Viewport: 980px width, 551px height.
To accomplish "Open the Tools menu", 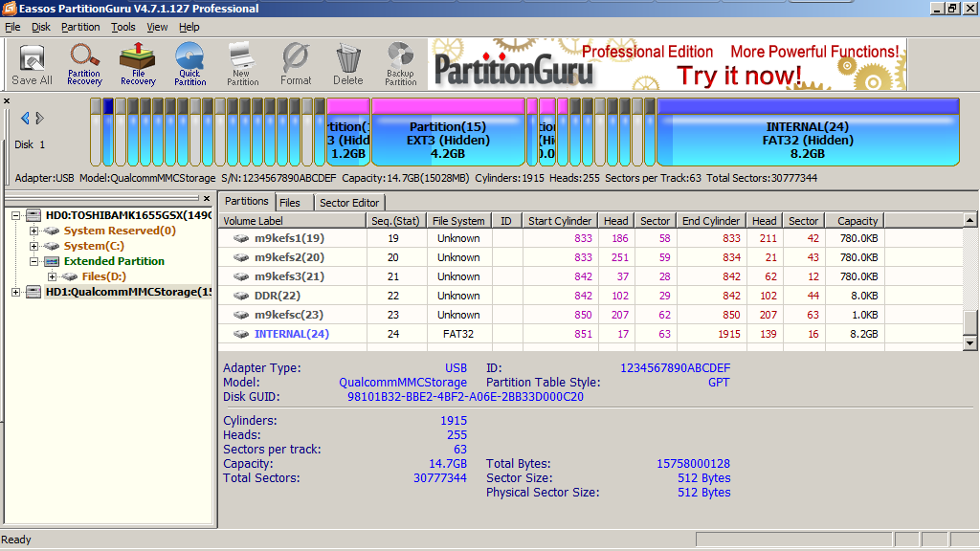I will pyautogui.click(x=123, y=27).
